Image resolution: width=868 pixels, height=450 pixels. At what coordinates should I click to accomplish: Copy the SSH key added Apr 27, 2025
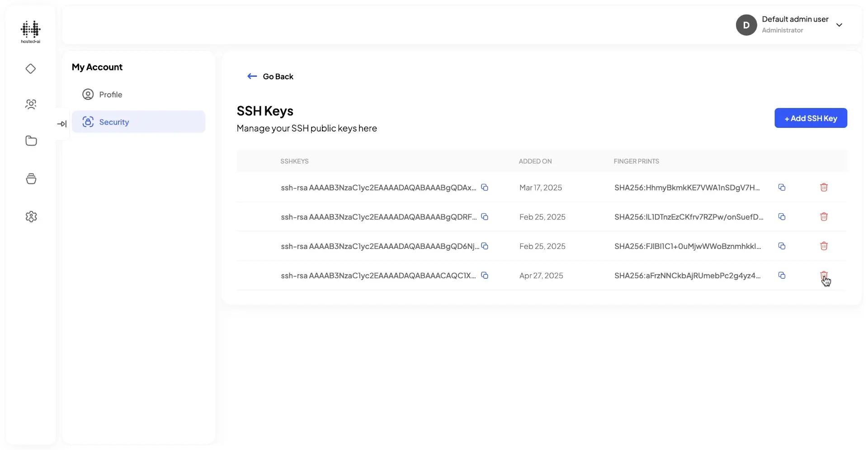485,275
